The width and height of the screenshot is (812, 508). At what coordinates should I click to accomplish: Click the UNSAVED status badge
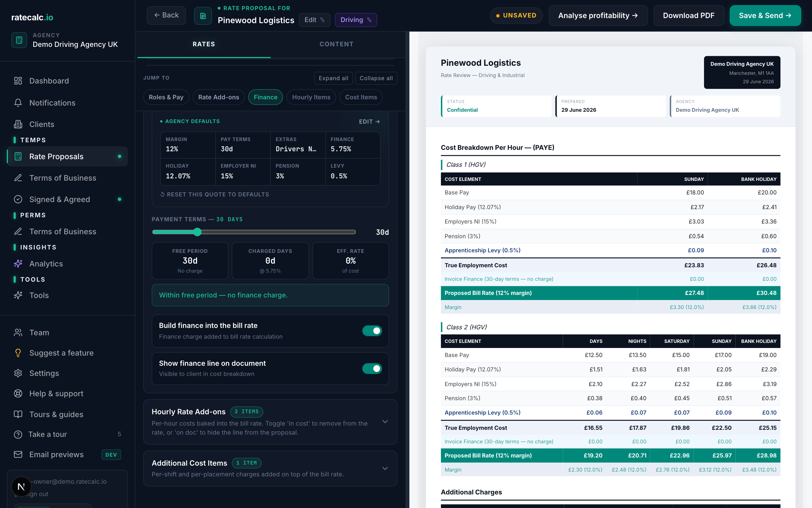516,16
